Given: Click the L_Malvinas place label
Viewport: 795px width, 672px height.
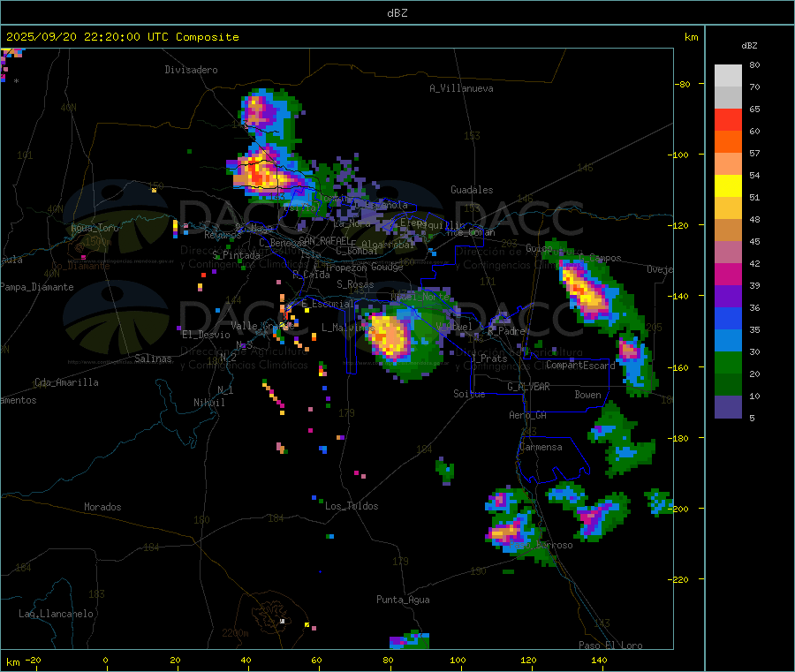Looking at the screenshot, I should coord(348,328).
